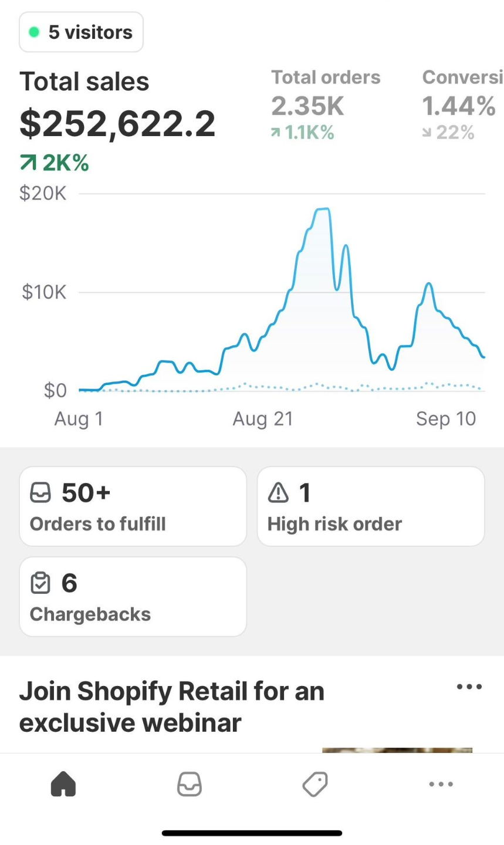Tap the orders to fulfill inbox icon
This screenshot has height=845, width=504.
[40, 493]
